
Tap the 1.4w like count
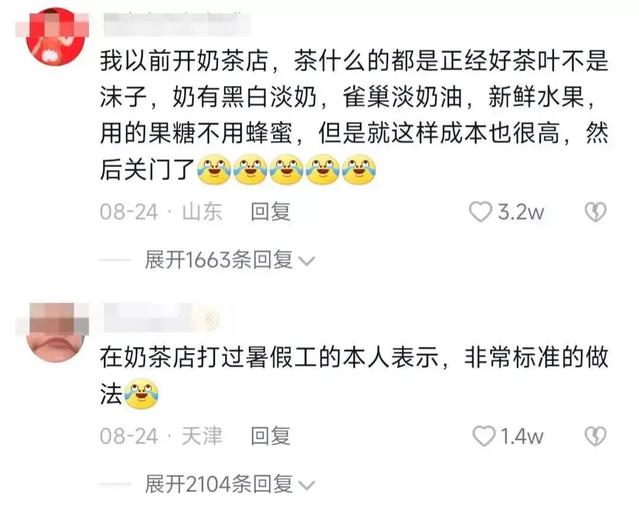[x=521, y=436]
